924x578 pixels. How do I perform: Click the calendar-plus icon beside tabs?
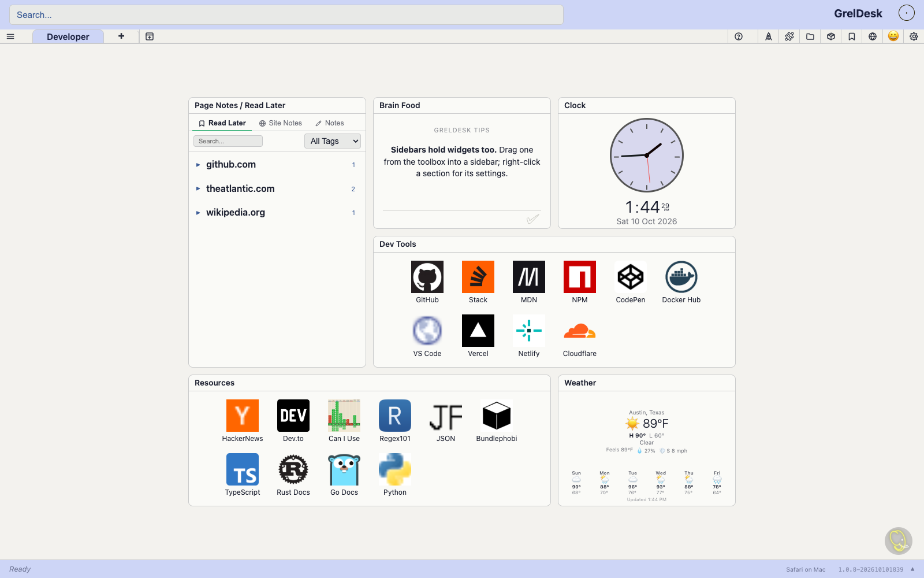pos(150,36)
